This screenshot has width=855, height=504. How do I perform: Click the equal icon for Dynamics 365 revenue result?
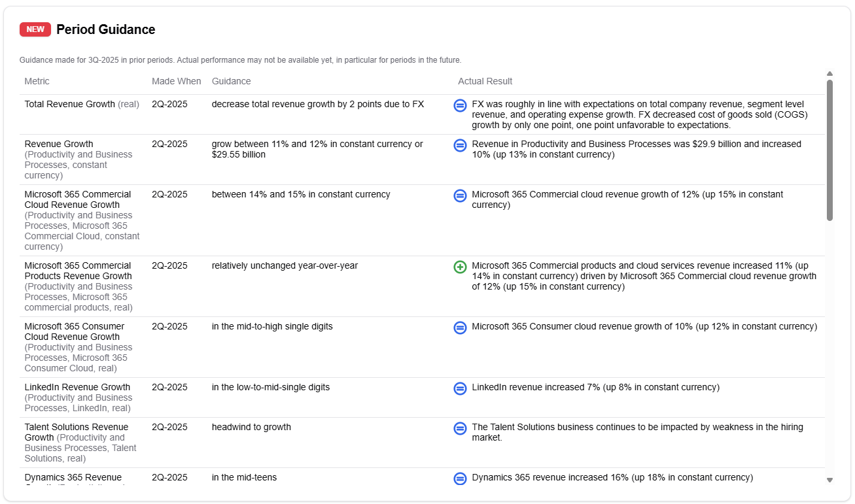click(x=460, y=479)
